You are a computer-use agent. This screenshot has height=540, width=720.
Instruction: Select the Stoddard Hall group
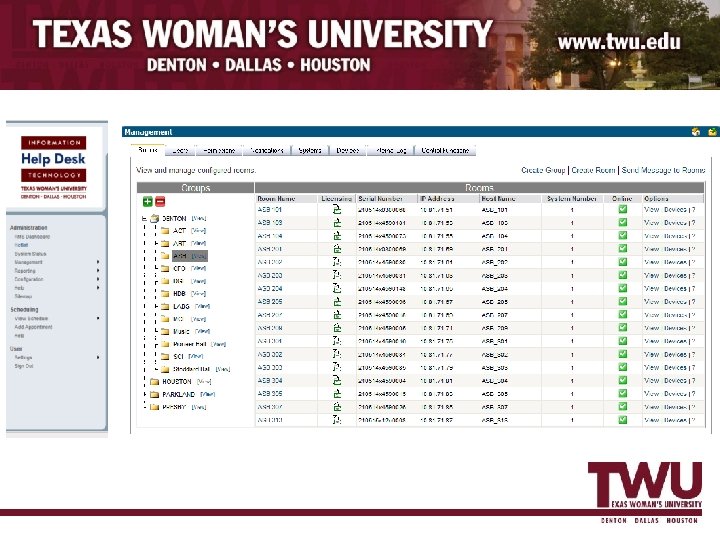[191, 369]
